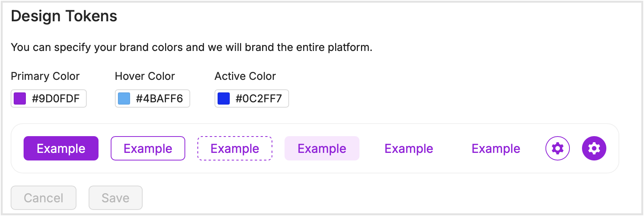Click the sixth Example link-style button
This screenshot has width=644, height=216.
coord(496,148)
